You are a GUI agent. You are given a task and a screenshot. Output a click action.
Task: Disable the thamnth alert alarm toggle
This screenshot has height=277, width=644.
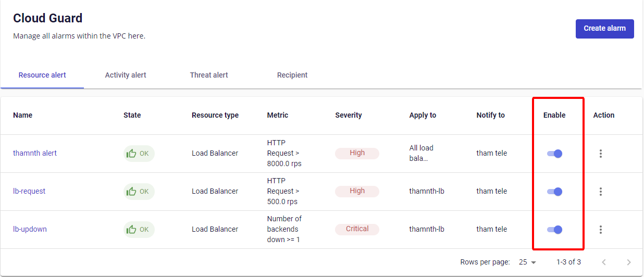point(554,154)
